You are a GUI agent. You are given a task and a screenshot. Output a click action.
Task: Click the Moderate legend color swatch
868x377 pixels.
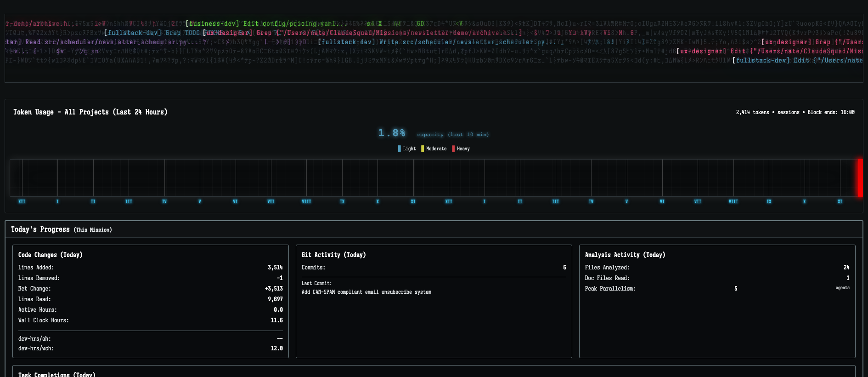point(423,149)
